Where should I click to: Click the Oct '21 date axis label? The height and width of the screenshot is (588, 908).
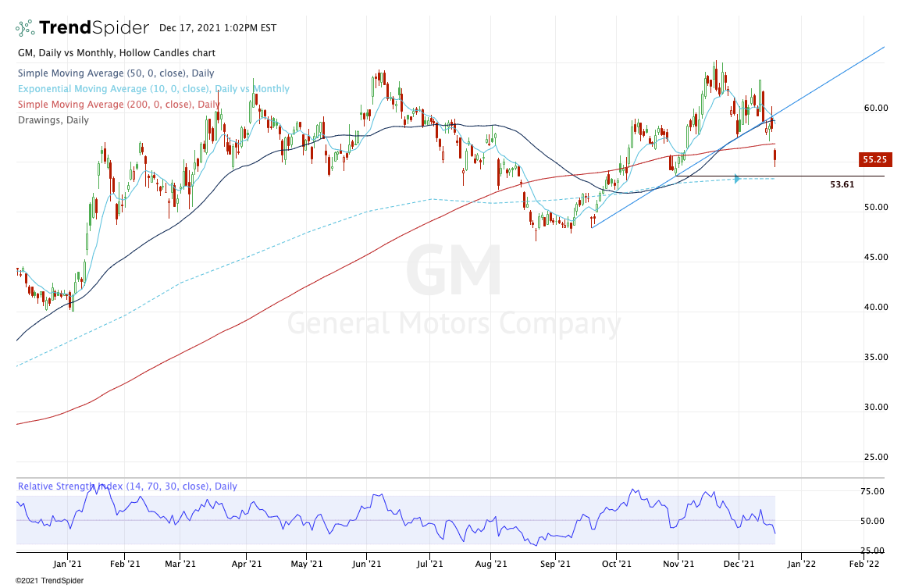tap(617, 563)
